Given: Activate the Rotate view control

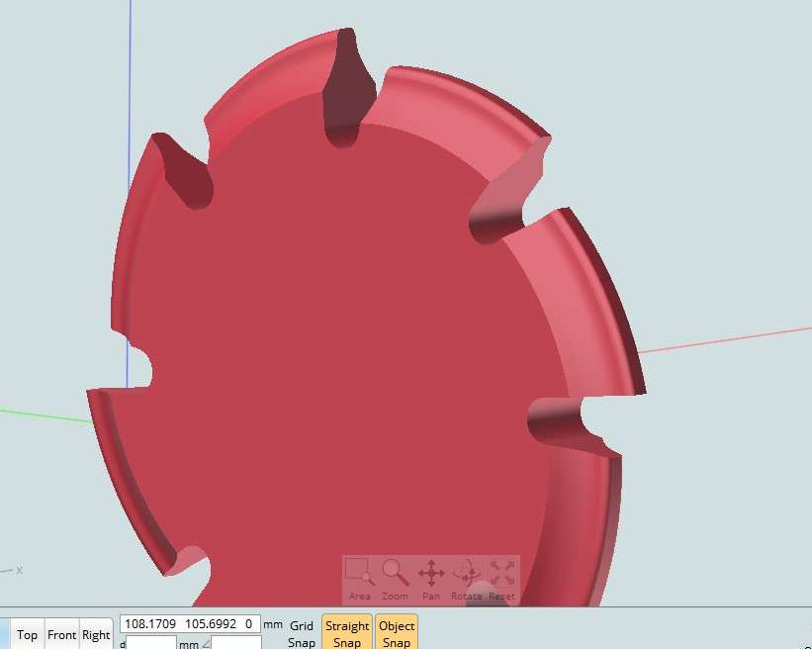Looking at the screenshot, I should click(x=467, y=579).
